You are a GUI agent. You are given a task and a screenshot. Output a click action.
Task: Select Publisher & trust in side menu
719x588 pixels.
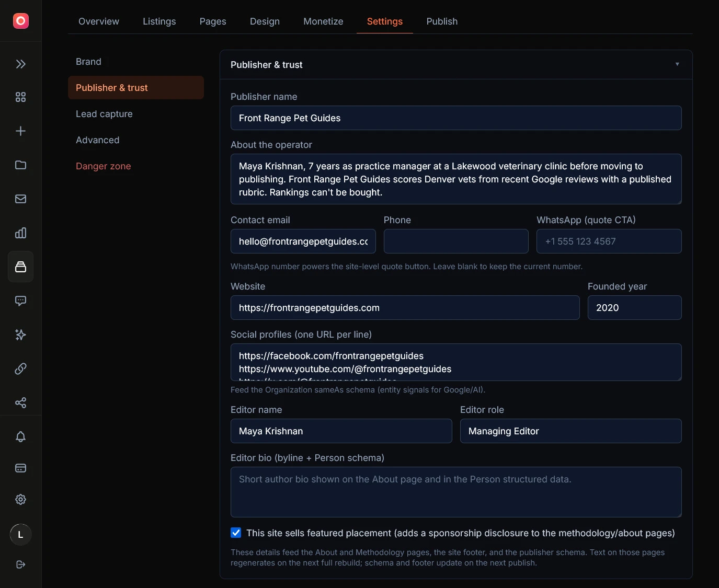point(136,88)
